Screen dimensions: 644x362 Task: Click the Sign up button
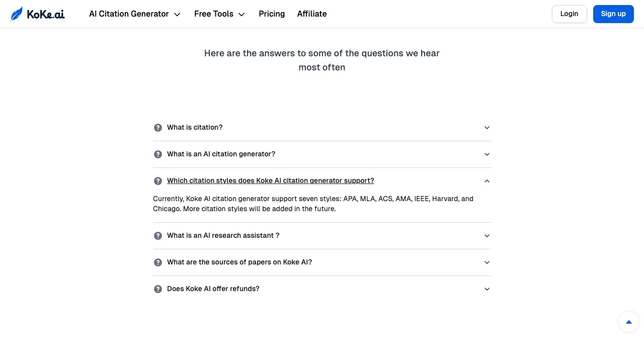(x=613, y=14)
